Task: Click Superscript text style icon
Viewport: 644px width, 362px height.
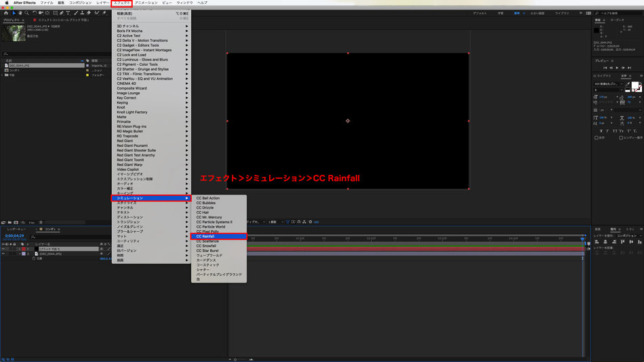Action: [628, 131]
